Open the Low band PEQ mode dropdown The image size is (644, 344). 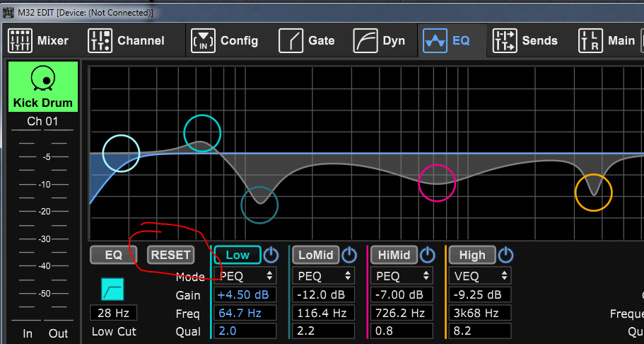[245, 275]
